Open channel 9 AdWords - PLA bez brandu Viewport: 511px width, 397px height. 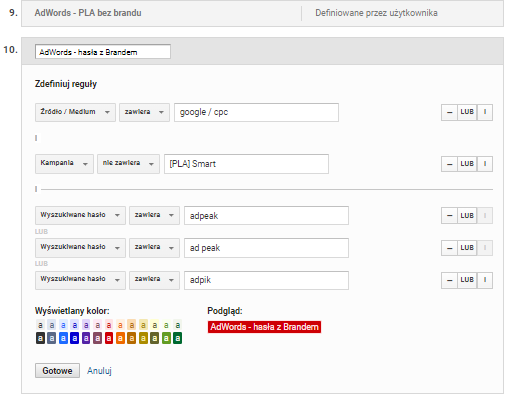88,13
